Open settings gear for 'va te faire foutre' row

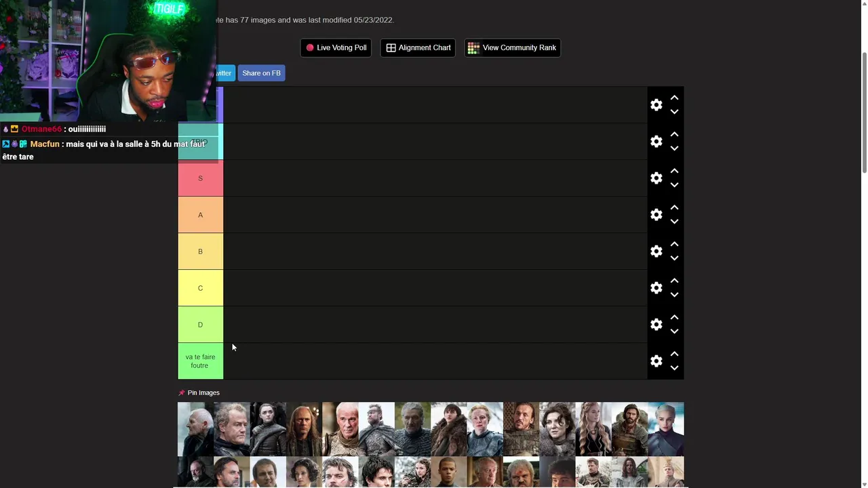coord(656,361)
